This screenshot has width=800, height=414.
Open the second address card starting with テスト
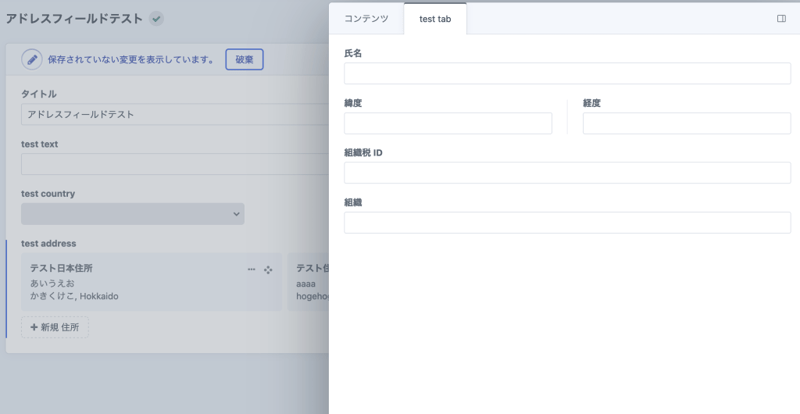pyautogui.click(x=309, y=283)
